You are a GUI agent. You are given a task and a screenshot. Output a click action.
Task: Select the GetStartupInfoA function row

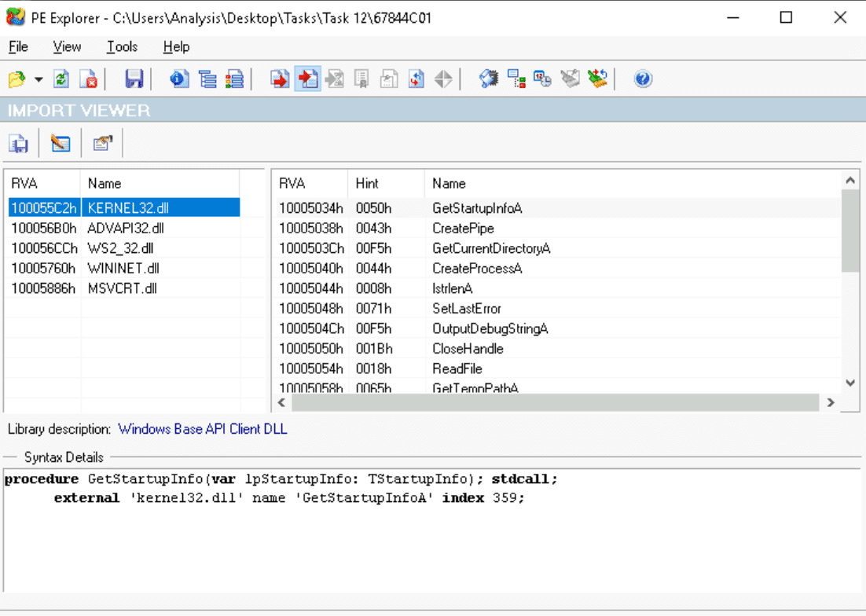(557, 208)
